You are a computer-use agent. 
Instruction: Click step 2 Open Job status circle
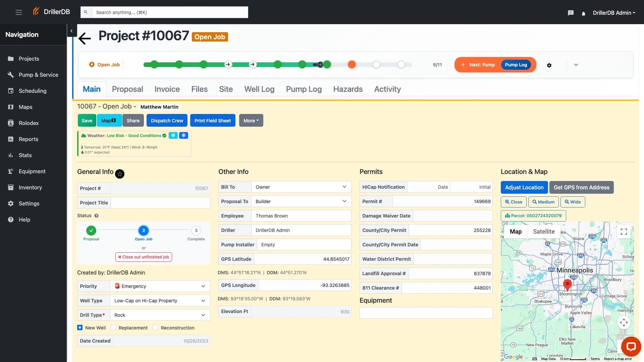(x=144, y=230)
